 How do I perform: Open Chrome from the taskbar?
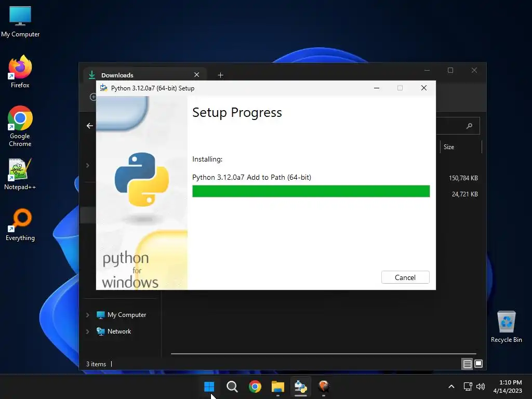(x=255, y=387)
